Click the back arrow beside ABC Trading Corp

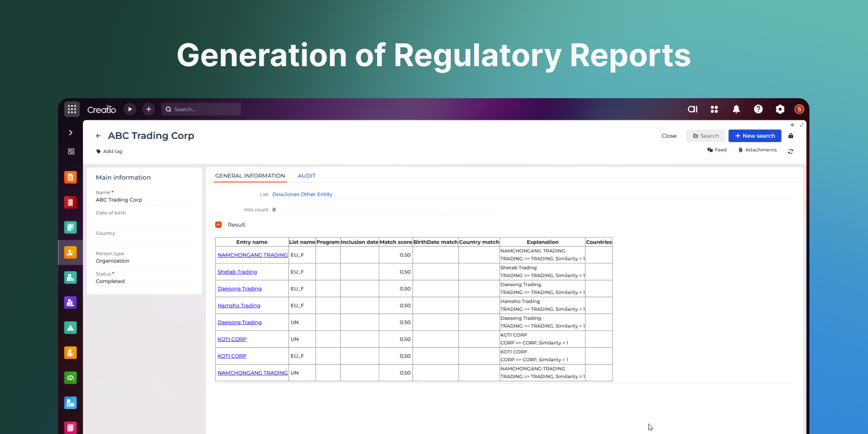point(98,136)
